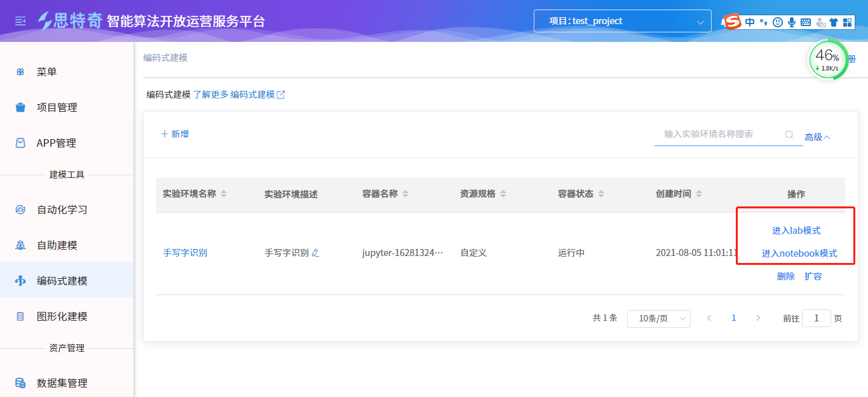Viewport: 868px width, 397px height.
Task: Open 自助建模 in the sidebar
Action: [x=67, y=245]
